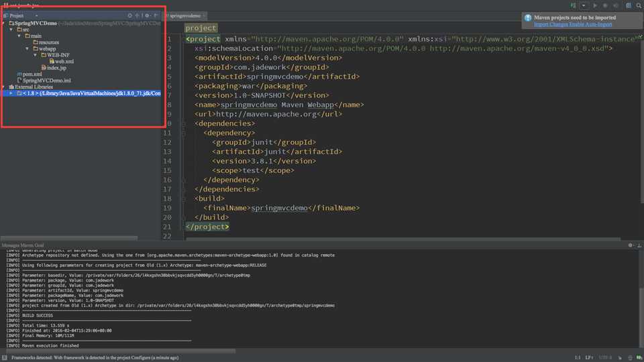Click the editor horizontal scrollbar
This screenshot has height=362, width=644.
pos(403,239)
